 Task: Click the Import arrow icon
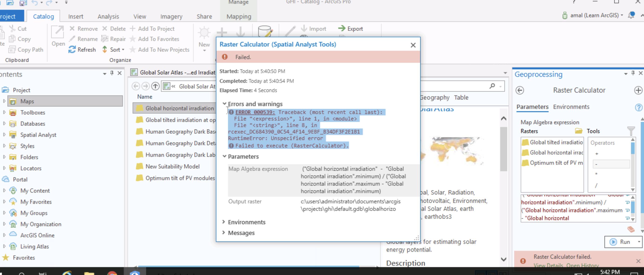(x=304, y=28)
